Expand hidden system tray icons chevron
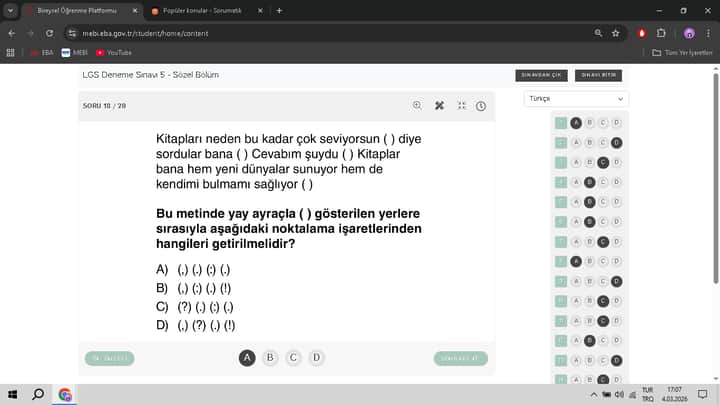Image resolution: width=720 pixels, height=405 pixels. pos(594,394)
